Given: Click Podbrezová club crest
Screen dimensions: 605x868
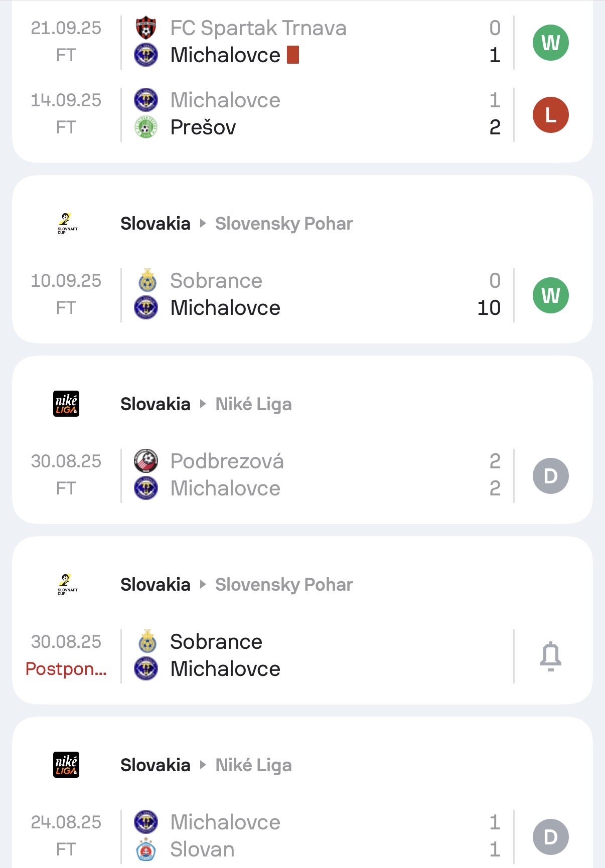Looking at the screenshot, I should tap(146, 461).
